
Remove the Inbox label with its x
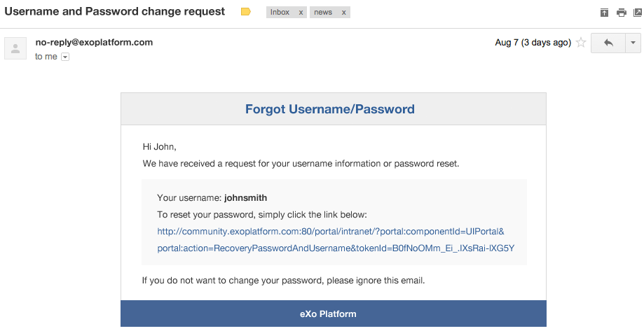pyautogui.click(x=301, y=13)
